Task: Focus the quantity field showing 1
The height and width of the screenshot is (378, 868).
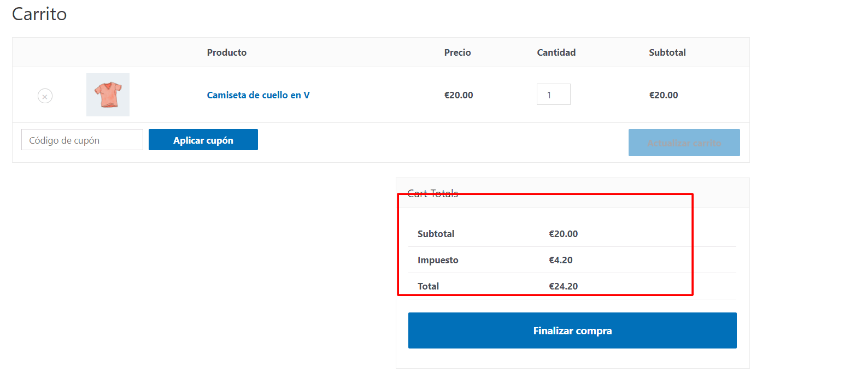Action: [x=553, y=94]
